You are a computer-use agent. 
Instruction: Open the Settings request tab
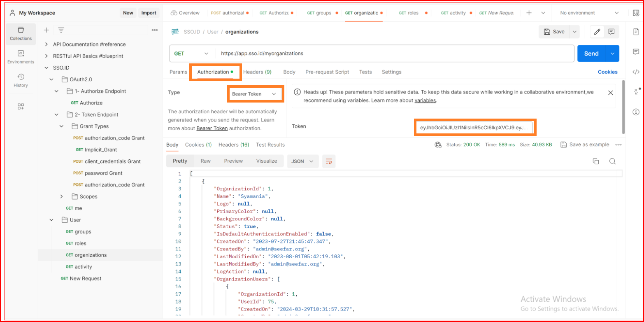(391, 72)
